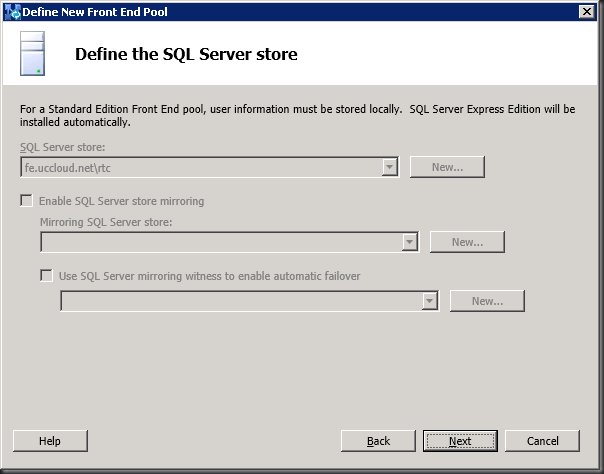Open Help for this wizard page
Viewport: 604px width, 474px height.
(x=50, y=441)
